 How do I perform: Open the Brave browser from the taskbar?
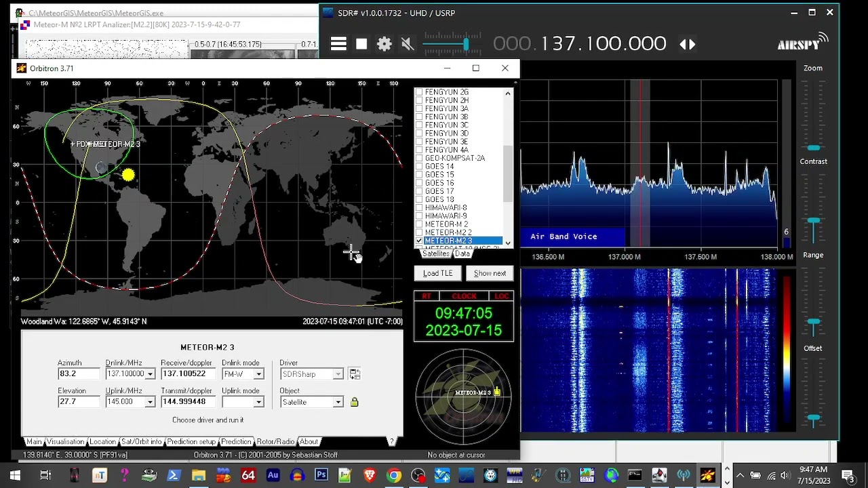369,475
